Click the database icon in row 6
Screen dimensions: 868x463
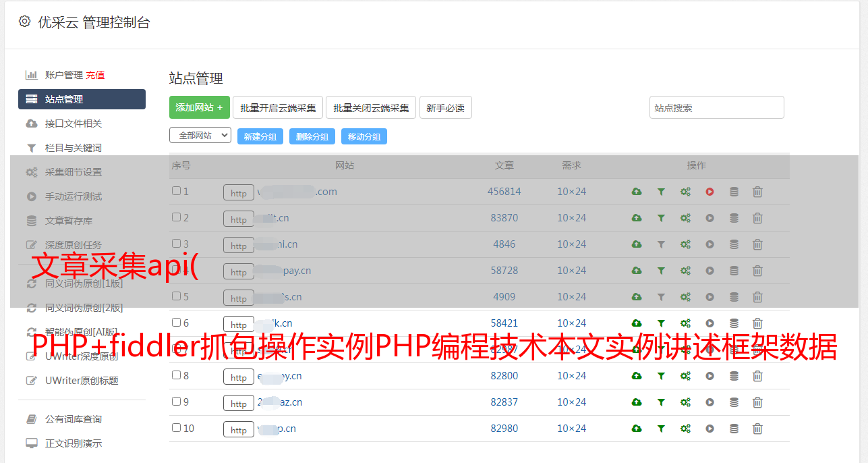734,323
